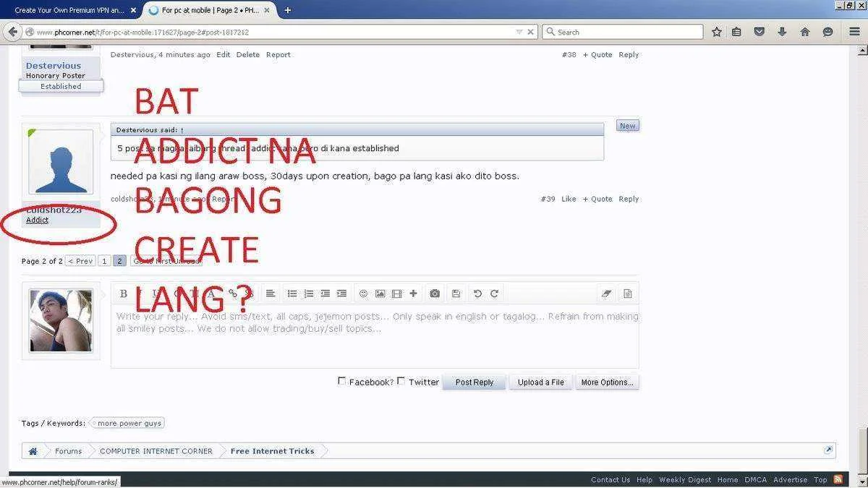This screenshot has width=868, height=488.
Task: Click Edit on Destervious post
Action: pos(224,54)
